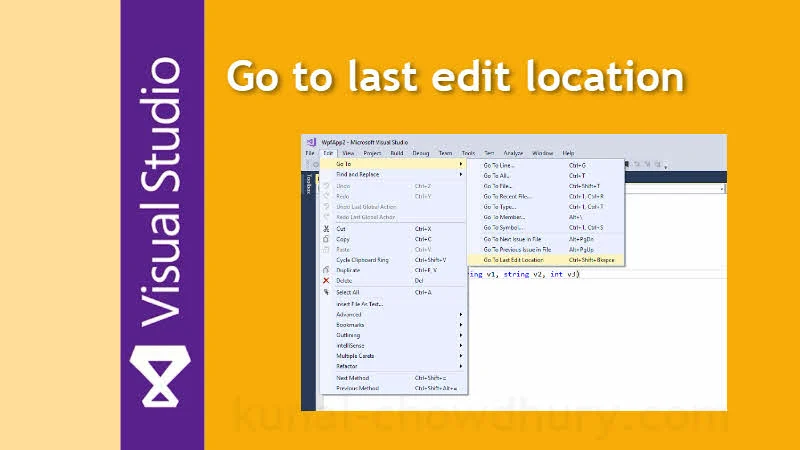Choose Go To Next Issue in File

(545, 239)
